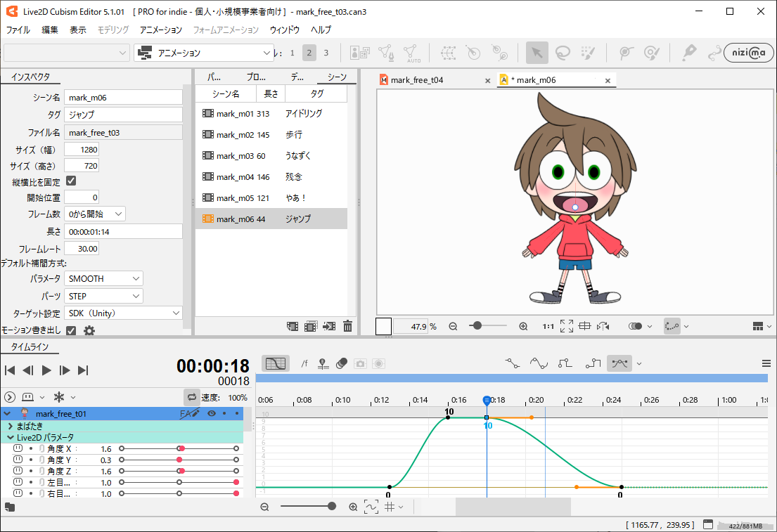Uncheck the lock aspect ratio checkbox
This screenshot has width=777, height=532.
(x=71, y=181)
